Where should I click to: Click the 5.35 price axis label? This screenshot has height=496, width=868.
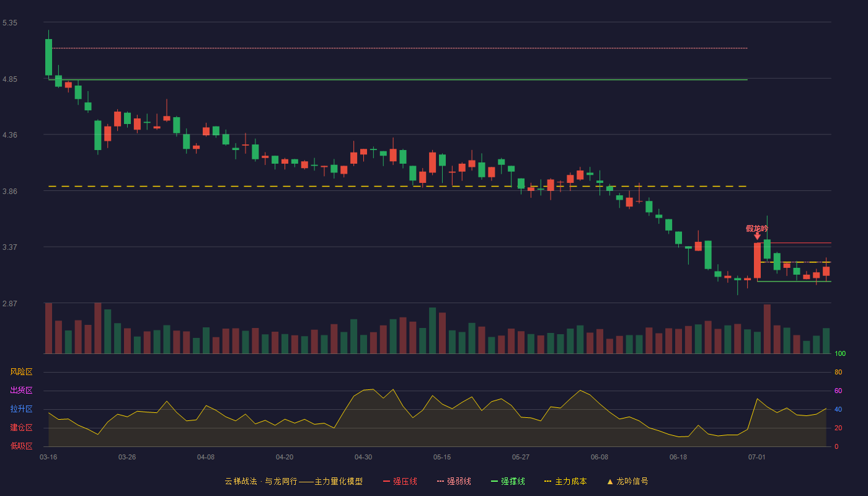pos(10,23)
